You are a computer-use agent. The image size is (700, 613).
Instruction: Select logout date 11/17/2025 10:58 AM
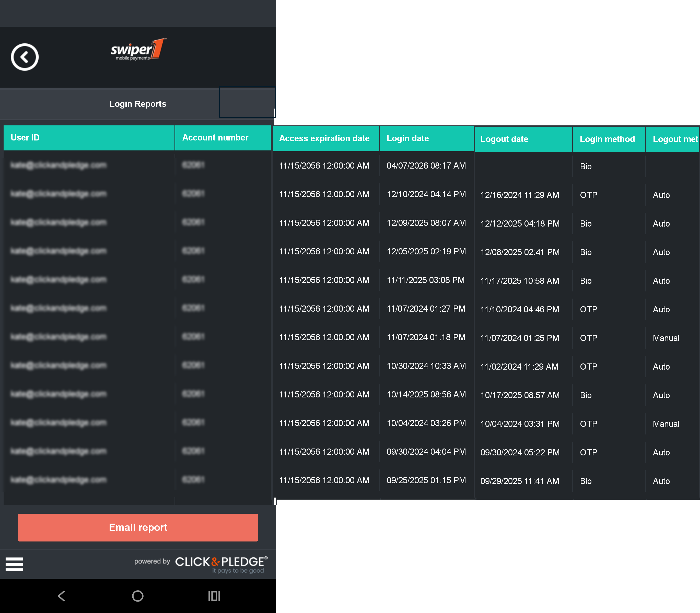[520, 281]
